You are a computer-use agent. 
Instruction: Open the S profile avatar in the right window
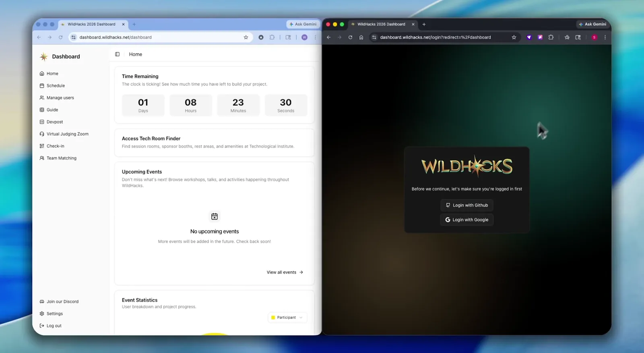pos(594,37)
